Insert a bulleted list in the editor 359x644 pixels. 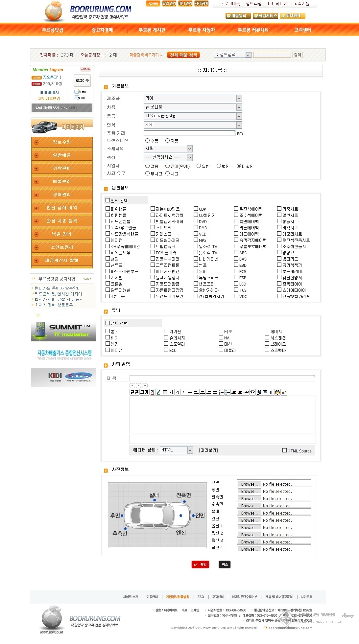(227, 392)
